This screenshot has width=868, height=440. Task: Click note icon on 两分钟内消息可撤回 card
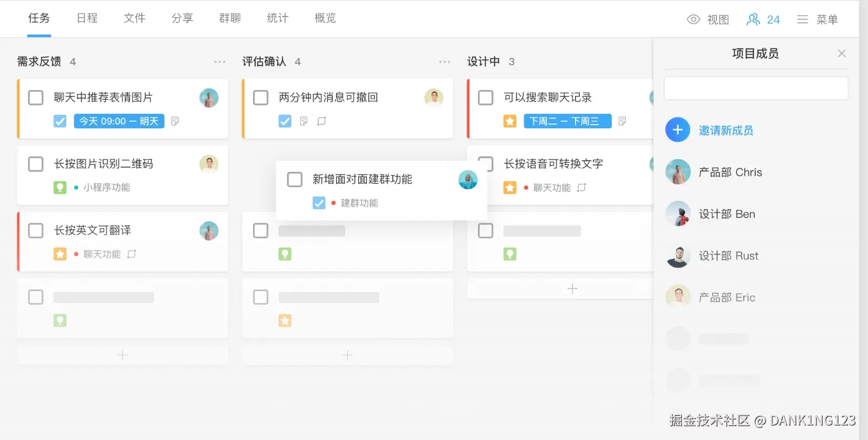coord(304,121)
